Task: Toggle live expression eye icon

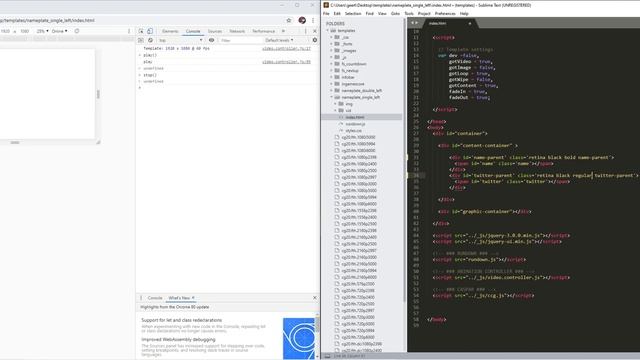Action: coord(211,40)
